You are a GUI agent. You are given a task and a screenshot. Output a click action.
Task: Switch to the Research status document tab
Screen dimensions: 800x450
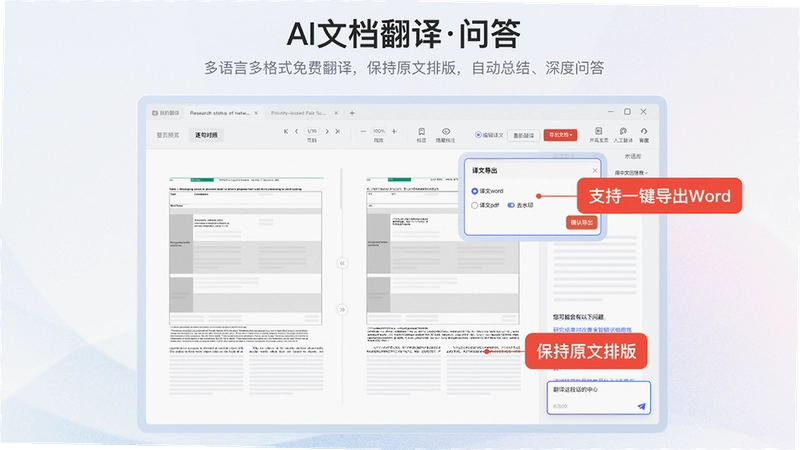coord(219,113)
